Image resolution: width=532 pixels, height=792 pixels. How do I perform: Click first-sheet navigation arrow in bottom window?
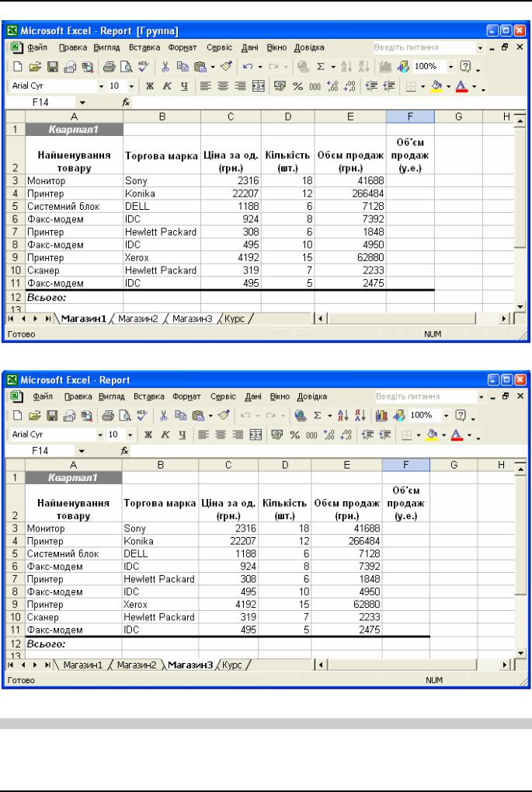11,665
